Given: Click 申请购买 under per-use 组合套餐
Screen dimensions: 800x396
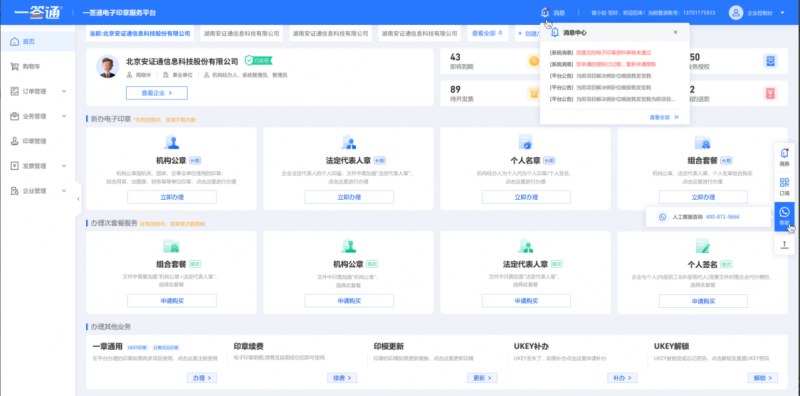Looking at the screenshot, I should [x=172, y=301].
